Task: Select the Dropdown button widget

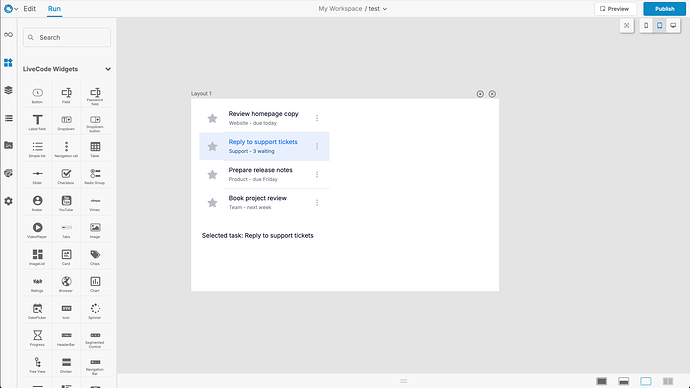Action: (x=95, y=122)
